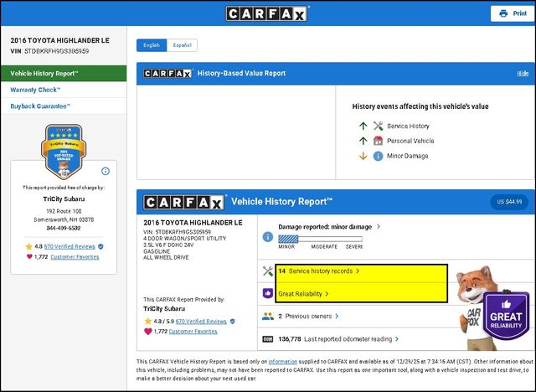Switch report language to Español

[x=181, y=45]
